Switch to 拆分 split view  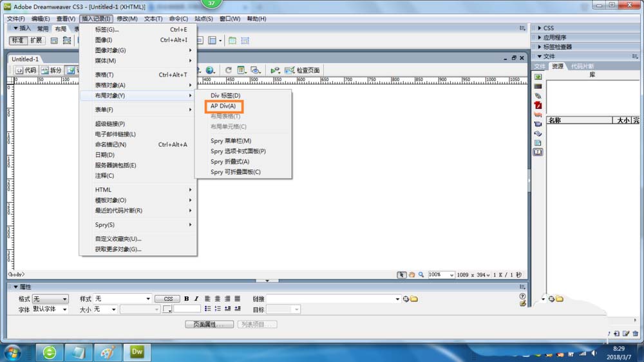pos(52,70)
